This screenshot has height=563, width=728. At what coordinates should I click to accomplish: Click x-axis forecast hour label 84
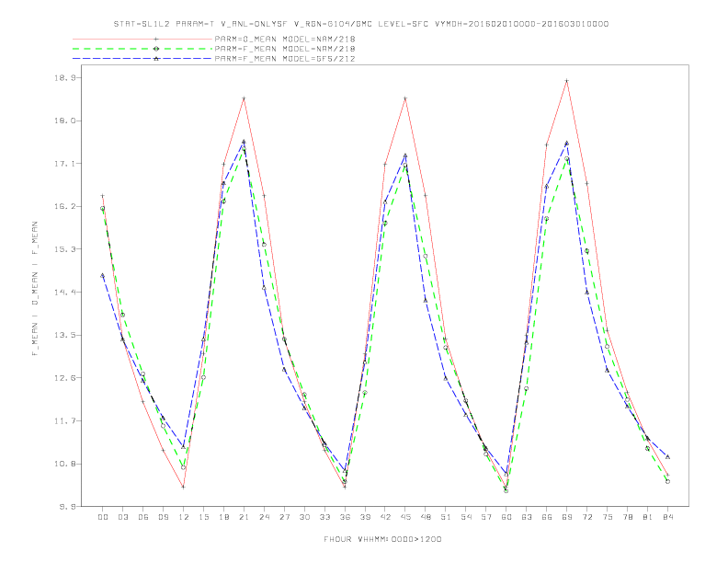coord(667,517)
